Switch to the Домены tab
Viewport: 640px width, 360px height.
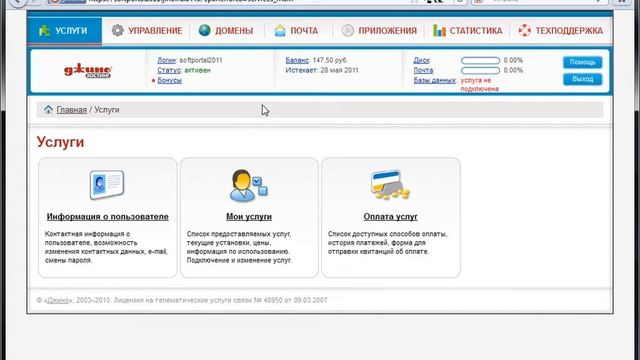(x=226, y=31)
